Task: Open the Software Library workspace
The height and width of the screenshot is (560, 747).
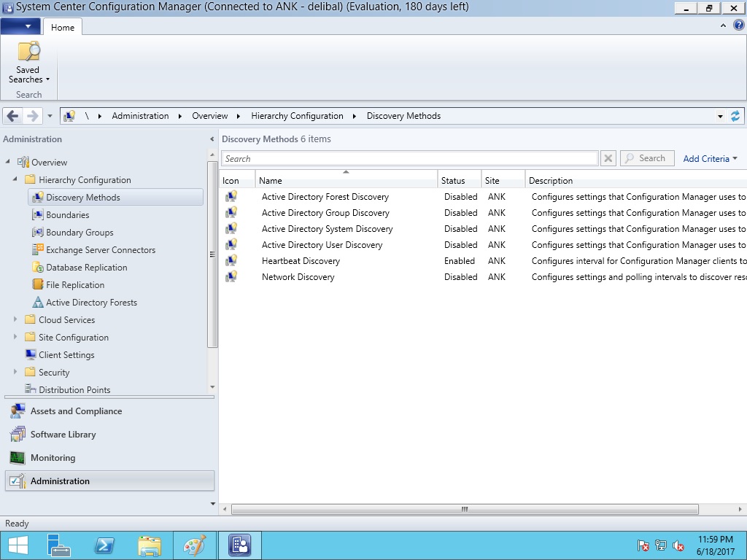Action: 63,435
